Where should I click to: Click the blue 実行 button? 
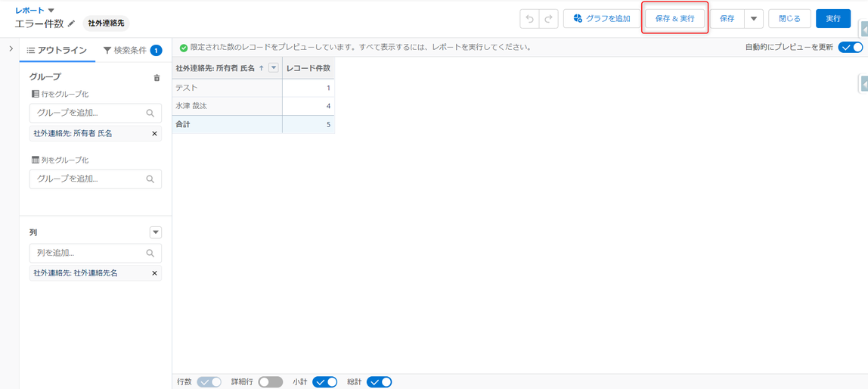pyautogui.click(x=833, y=18)
